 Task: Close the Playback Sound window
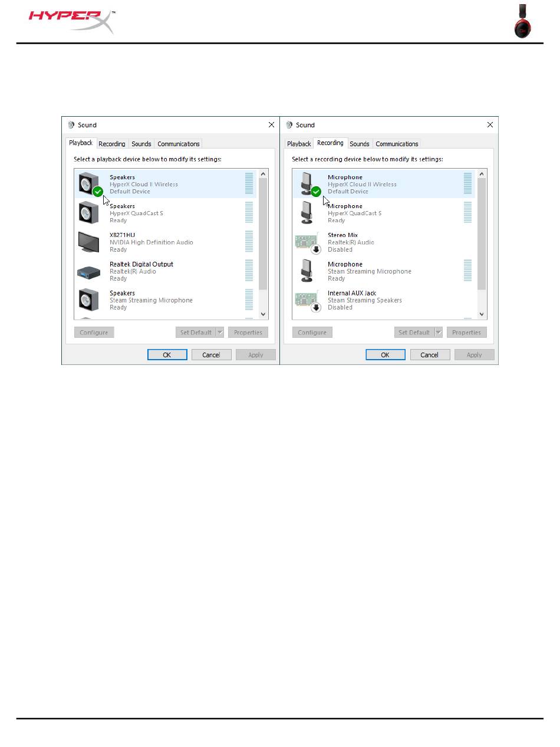click(x=271, y=125)
